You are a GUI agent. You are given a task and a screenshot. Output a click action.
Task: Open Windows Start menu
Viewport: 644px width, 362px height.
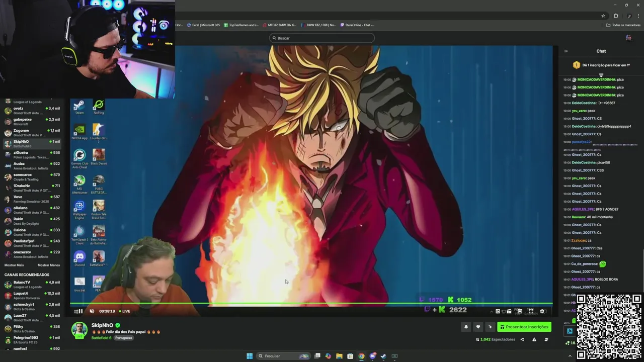pos(249,356)
